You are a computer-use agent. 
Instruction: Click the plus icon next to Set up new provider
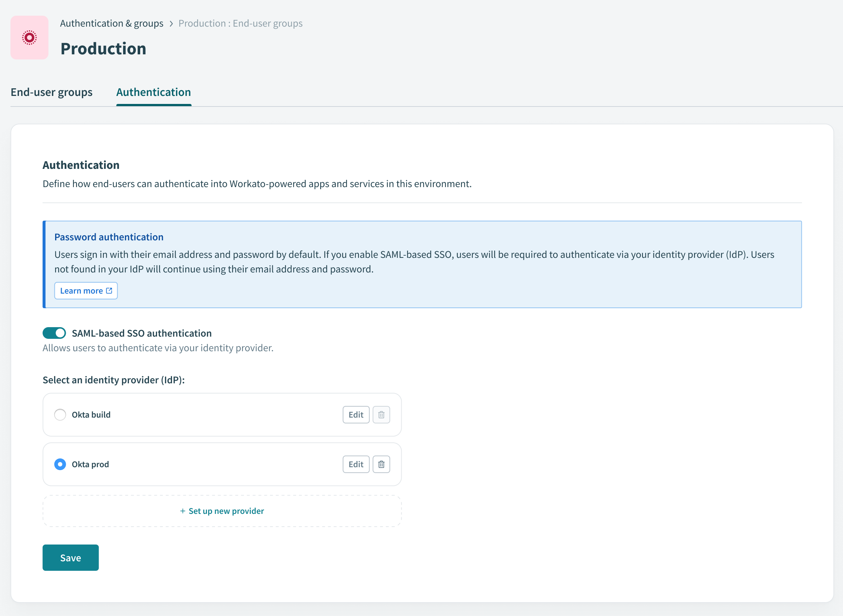[182, 511]
